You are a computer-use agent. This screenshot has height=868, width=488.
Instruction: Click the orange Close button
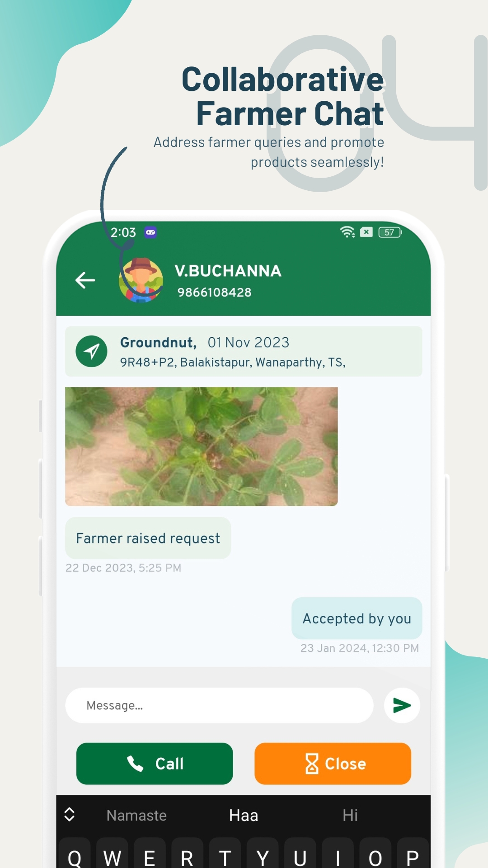click(333, 764)
